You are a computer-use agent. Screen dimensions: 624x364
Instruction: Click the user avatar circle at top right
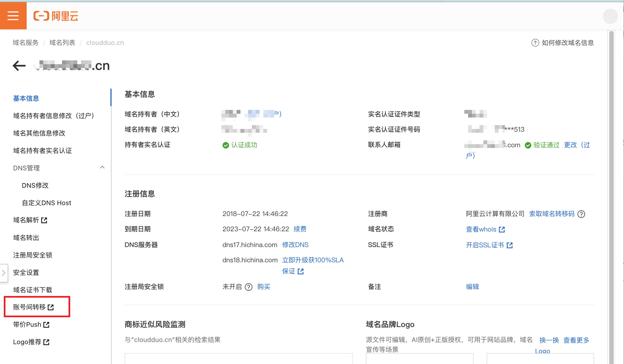pyautogui.click(x=610, y=16)
